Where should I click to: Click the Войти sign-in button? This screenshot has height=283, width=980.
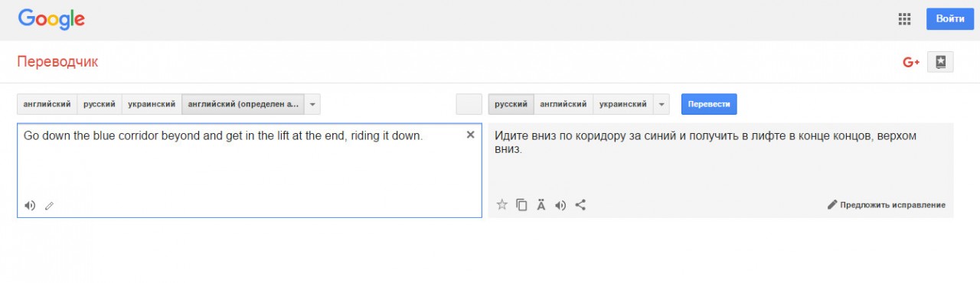tap(949, 19)
